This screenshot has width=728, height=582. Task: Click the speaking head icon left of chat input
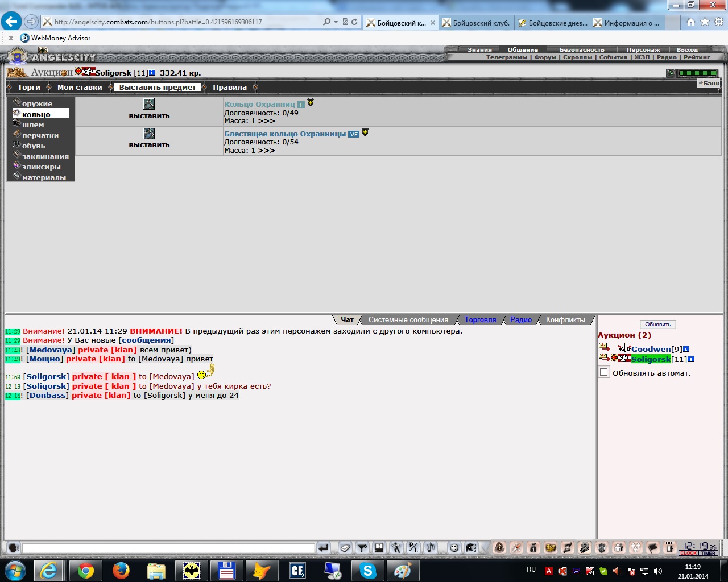14,548
